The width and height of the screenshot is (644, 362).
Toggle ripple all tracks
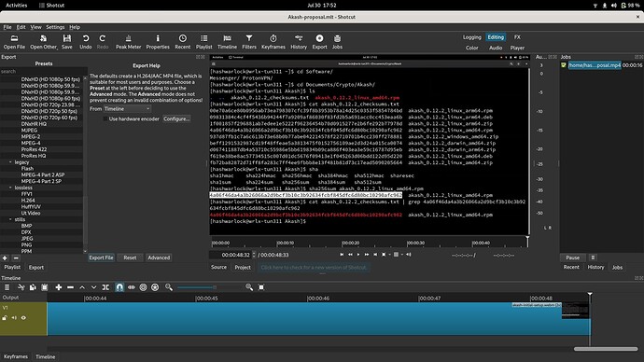tap(155, 287)
